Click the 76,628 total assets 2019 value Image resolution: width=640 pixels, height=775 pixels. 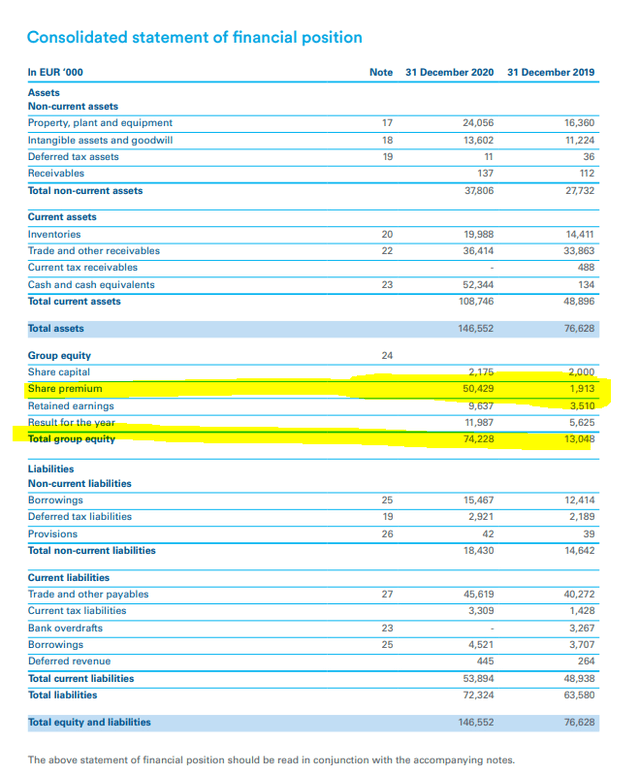pyautogui.click(x=580, y=329)
